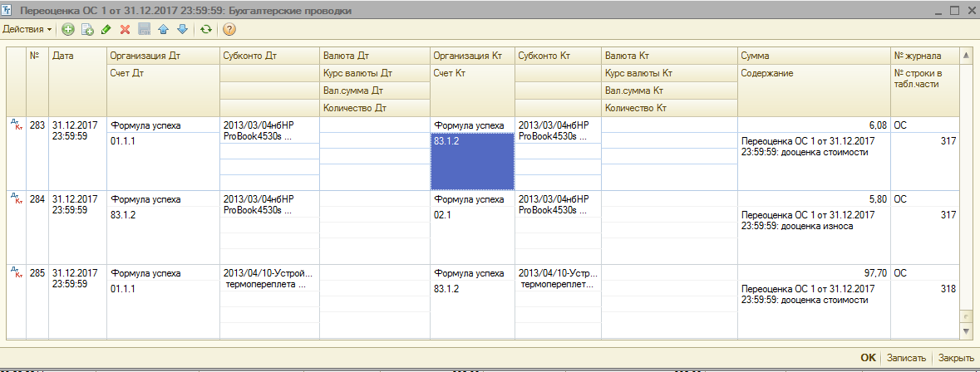Move row down with blue down arrow
The image size is (980, 372).
182,29
